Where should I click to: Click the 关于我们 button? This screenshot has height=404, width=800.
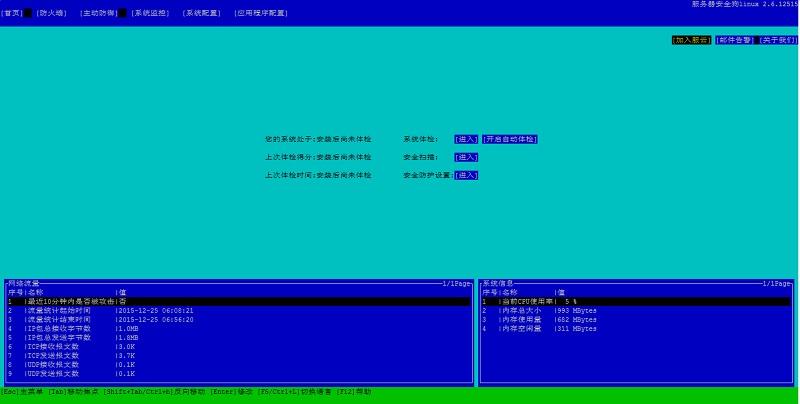coord(778,40)
